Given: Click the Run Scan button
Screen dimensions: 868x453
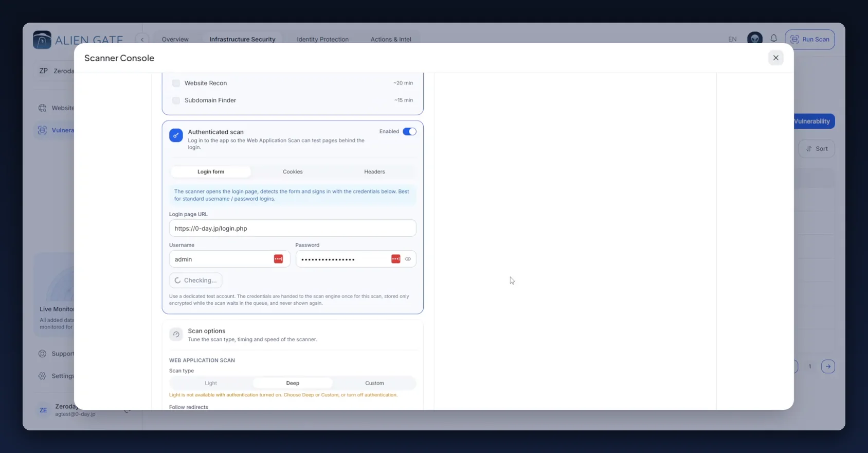Looking at the screenshot, I should tap(810, 39).
